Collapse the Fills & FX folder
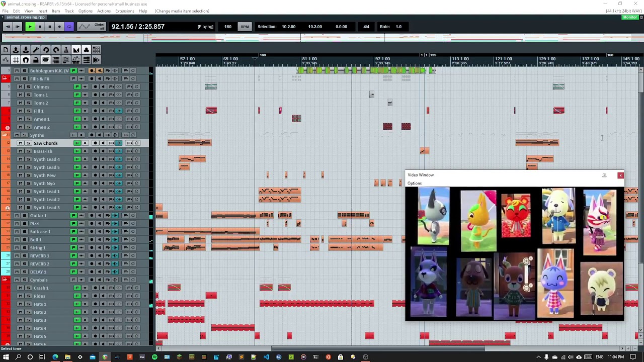The image size is (644, 362). pyautogui.click(x=5, y=79)
